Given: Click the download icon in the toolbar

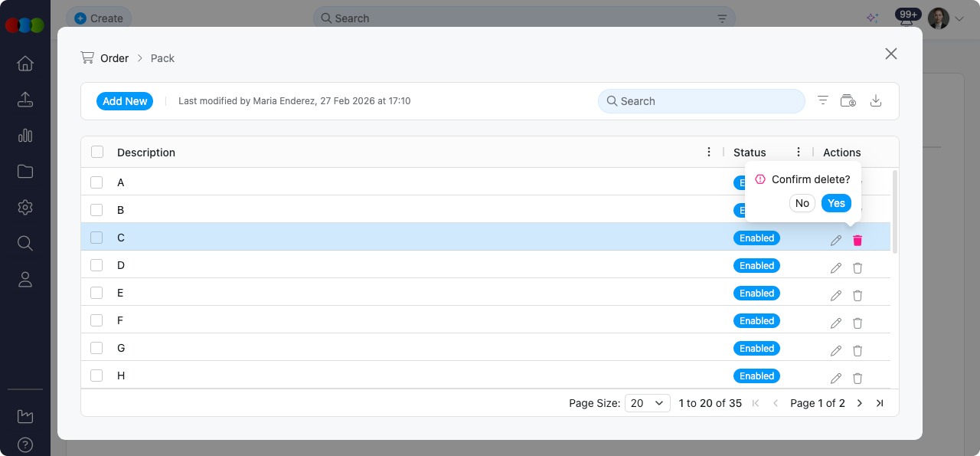Looking at the screenshot, I should [x=876, y=101].
